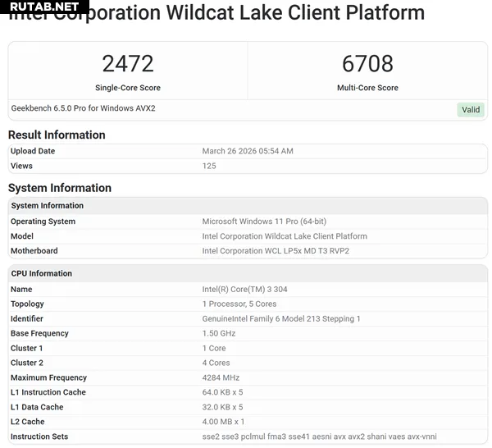Screen dimensions: 492x448
Task: Click the CPU name Intel Core 3 304
Action: pyautogui.click(x=244, y=290)
